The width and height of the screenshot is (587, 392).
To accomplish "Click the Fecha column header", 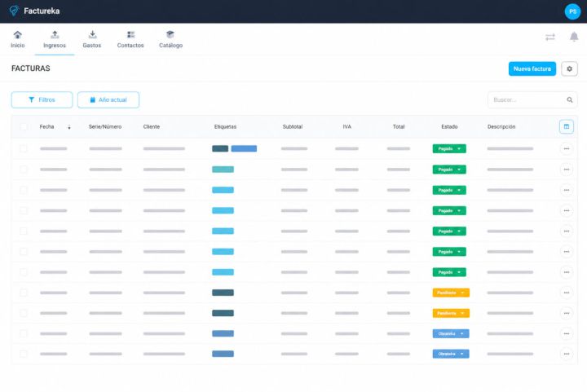I will point(46,127).
